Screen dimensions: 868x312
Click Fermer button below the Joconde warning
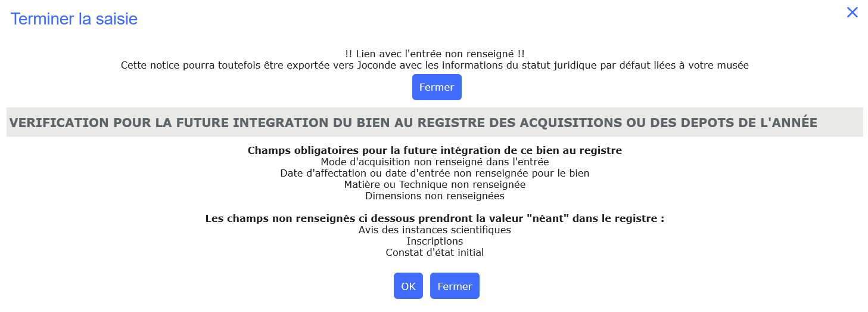[x=437, y=87]
